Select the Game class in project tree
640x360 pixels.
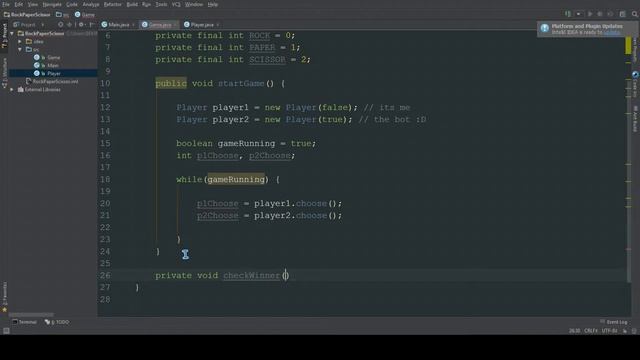pos(53,58)
